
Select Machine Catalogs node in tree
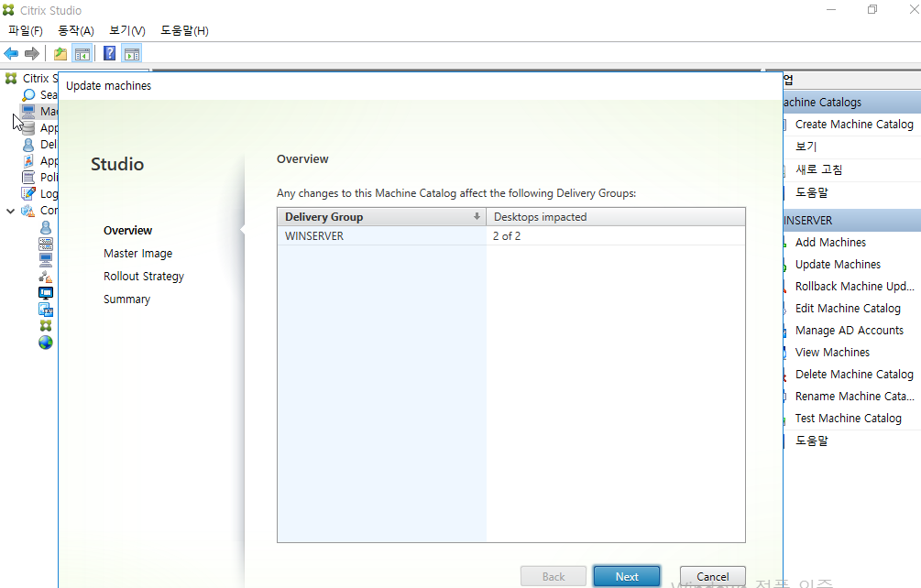(39, 111)
